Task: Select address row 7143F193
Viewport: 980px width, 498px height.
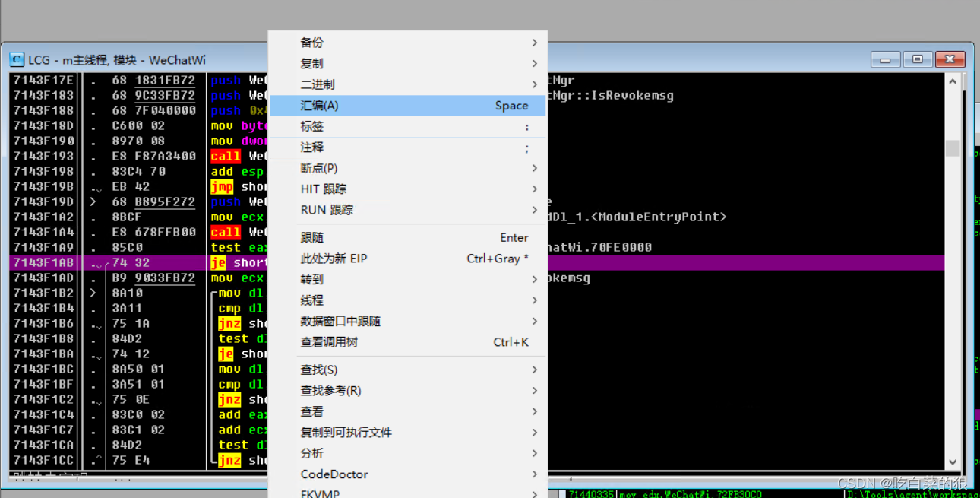Action: pos(44,157)
